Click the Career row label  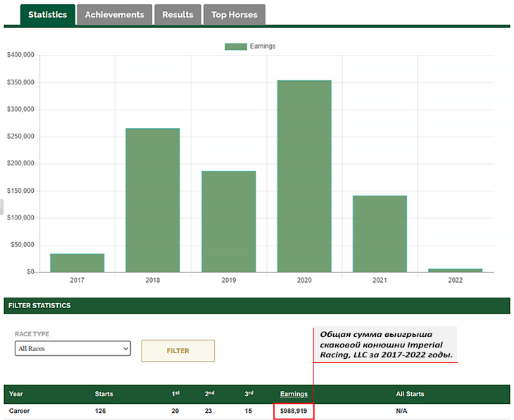(20, 410)
